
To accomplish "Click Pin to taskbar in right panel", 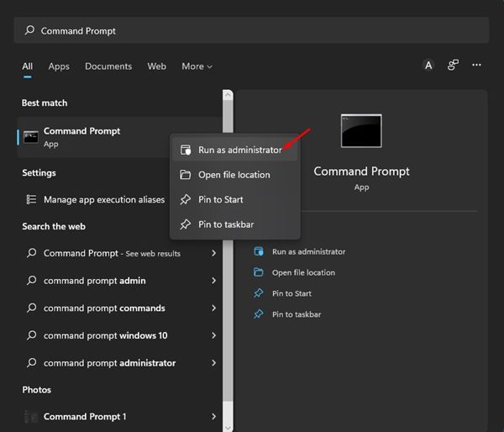I will [x=297, y=314].
